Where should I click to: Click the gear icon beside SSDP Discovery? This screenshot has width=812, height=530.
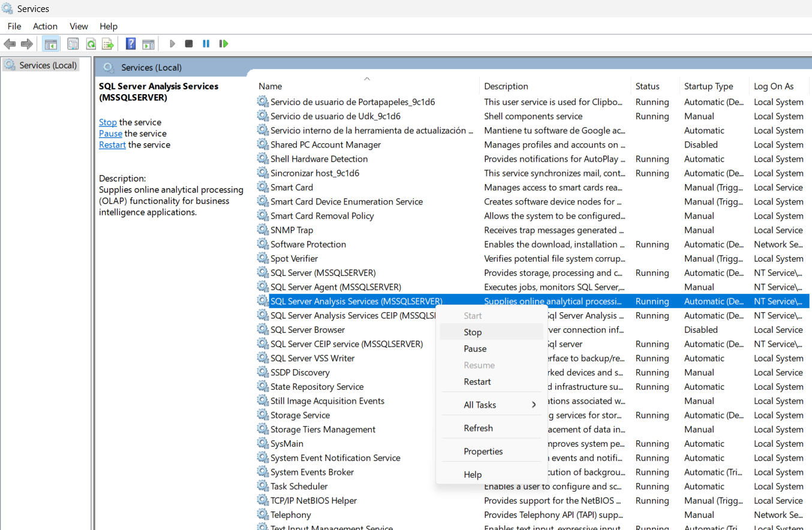tap(263, 372)
